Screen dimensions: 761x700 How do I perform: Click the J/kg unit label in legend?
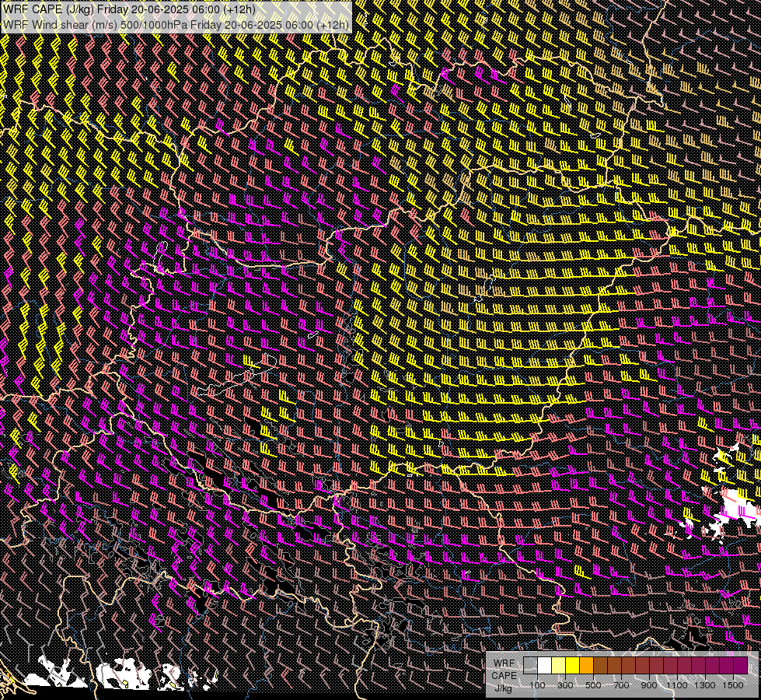pyautogui.click(x=504, y=688)
